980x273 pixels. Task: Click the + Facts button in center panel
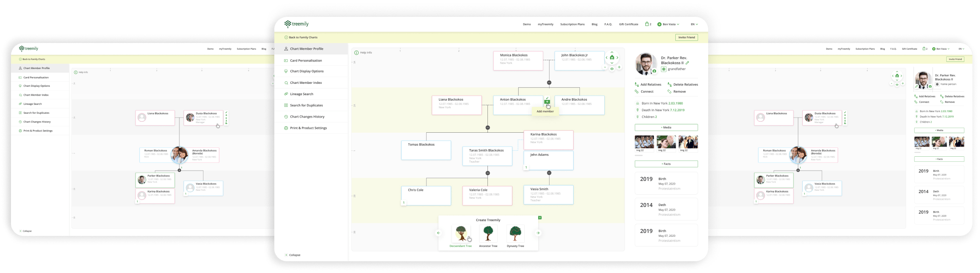(x=666, y=164)
